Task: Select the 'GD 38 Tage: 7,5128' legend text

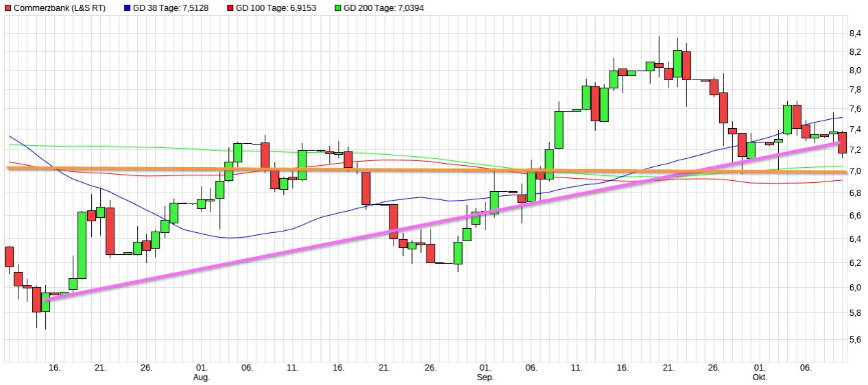Action: pos(171,8)
